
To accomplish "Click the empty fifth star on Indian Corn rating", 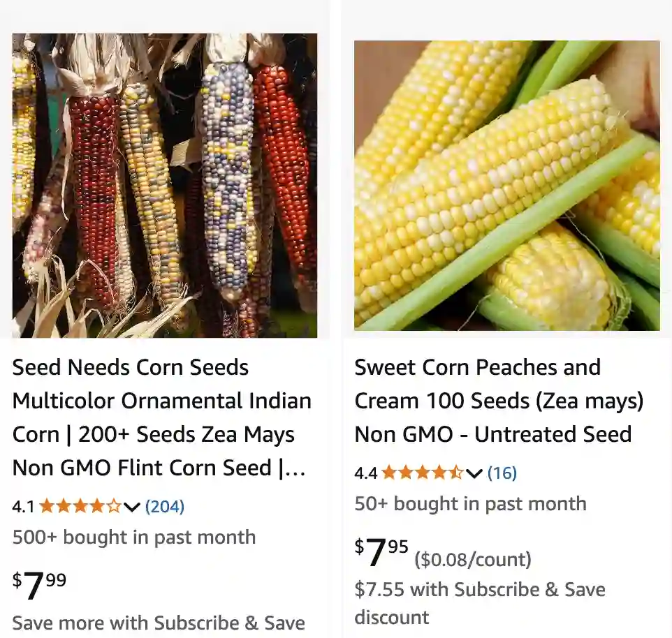I will pos(114,506).
